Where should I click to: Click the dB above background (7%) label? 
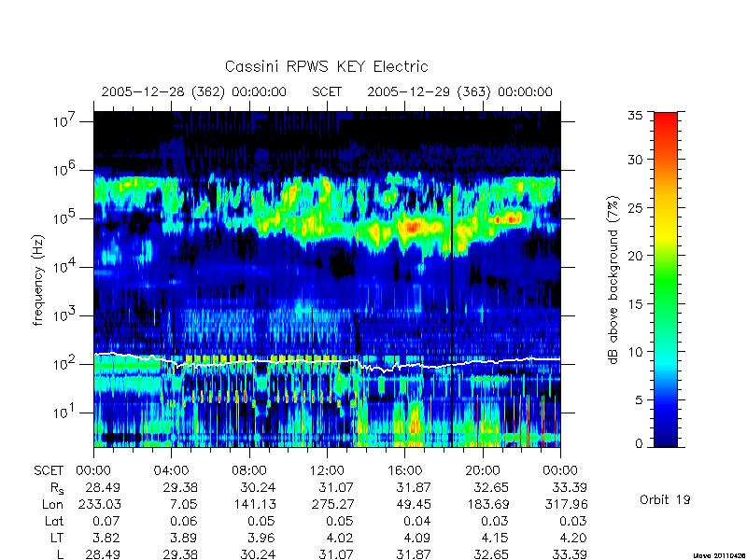coord(613,280)
